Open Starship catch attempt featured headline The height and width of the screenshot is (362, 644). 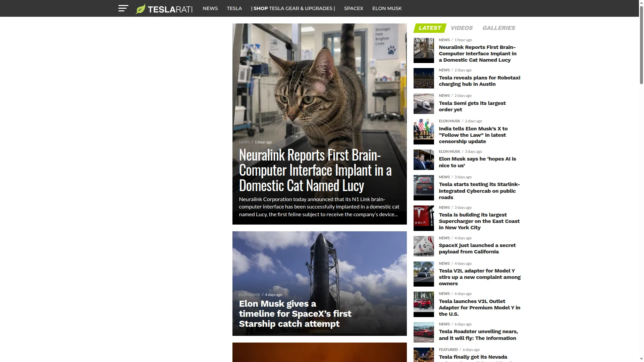(295, 314)
